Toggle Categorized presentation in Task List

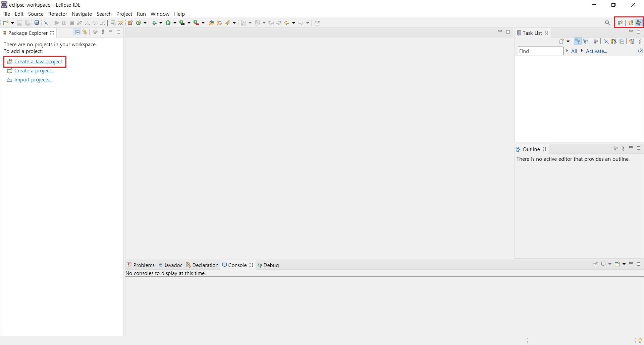pos(578,41)
